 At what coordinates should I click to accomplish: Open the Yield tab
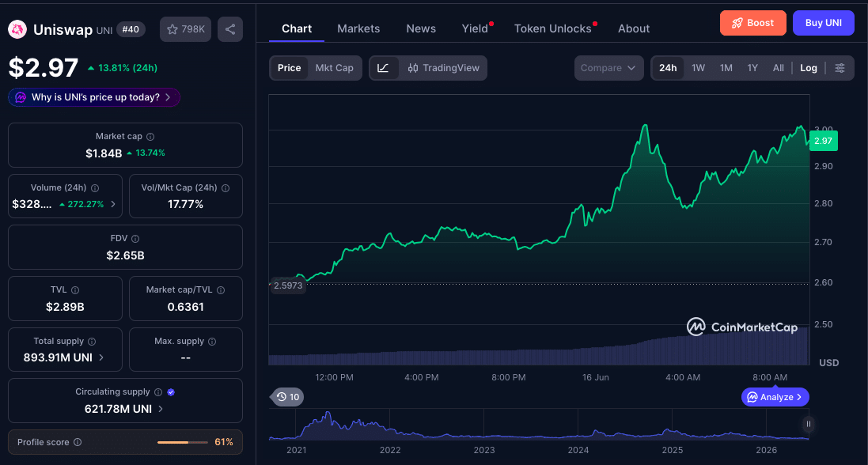[x=476, y=28]
